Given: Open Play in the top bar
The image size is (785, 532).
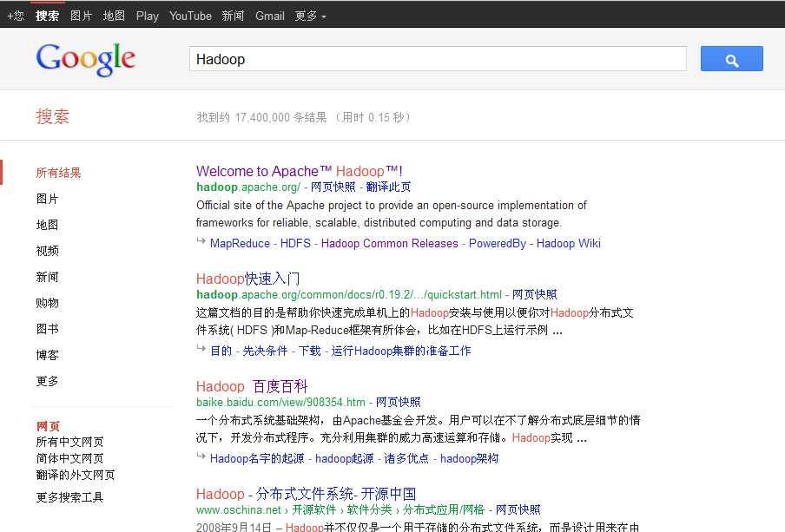Looking at the screenshot, I should click(148, 16).
